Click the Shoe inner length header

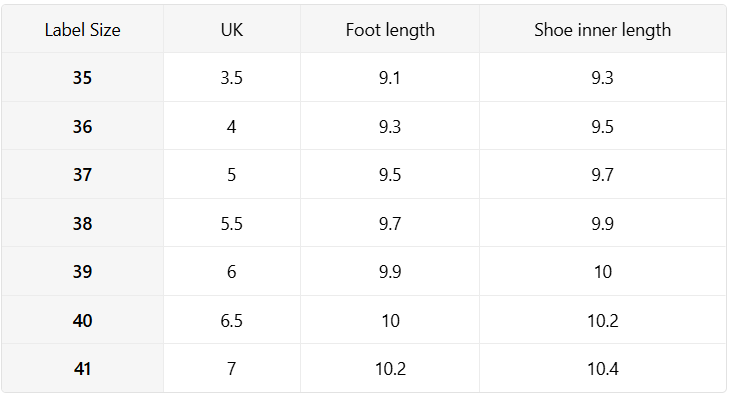pyautogui.click(x=602, y=30)
